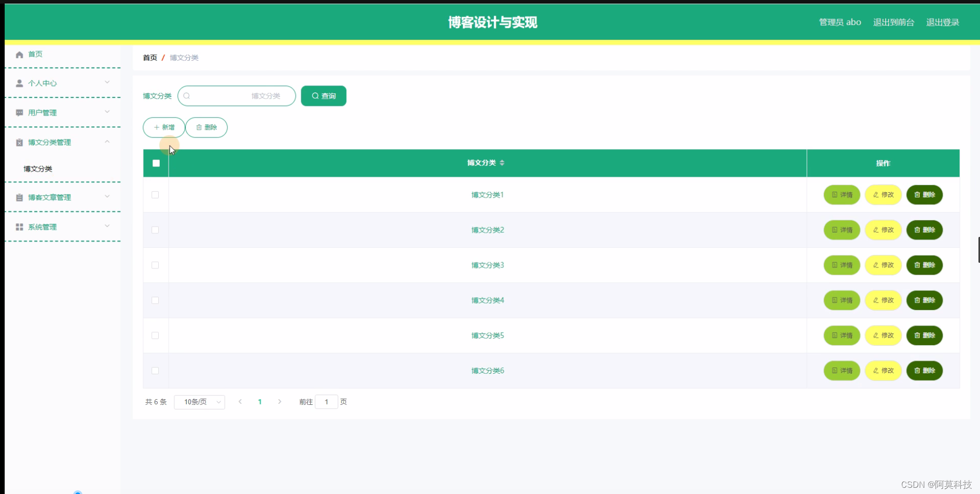Viewport: 980px width, 494px height.
Task: Click 修改 on the 博文分类3 row
Action: point(882,265)
